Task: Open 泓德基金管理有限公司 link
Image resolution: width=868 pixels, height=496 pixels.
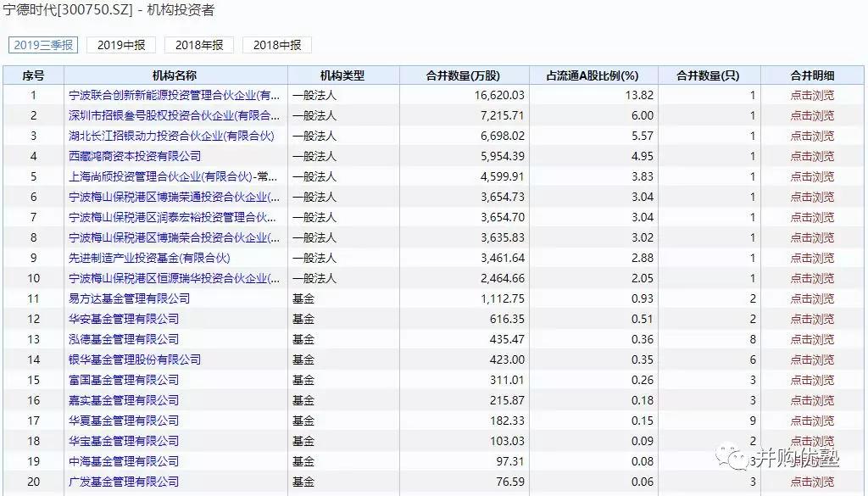Action: pos(124,339)
